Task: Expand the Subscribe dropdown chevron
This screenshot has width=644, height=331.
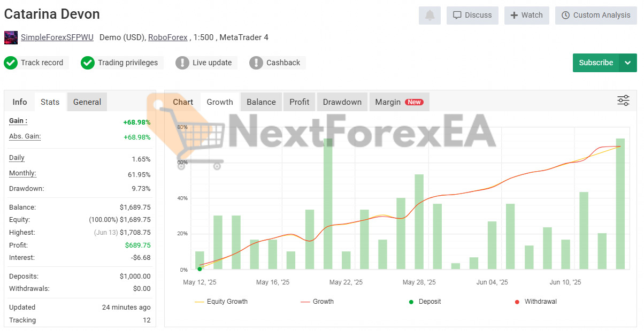Action: point(628,63)
